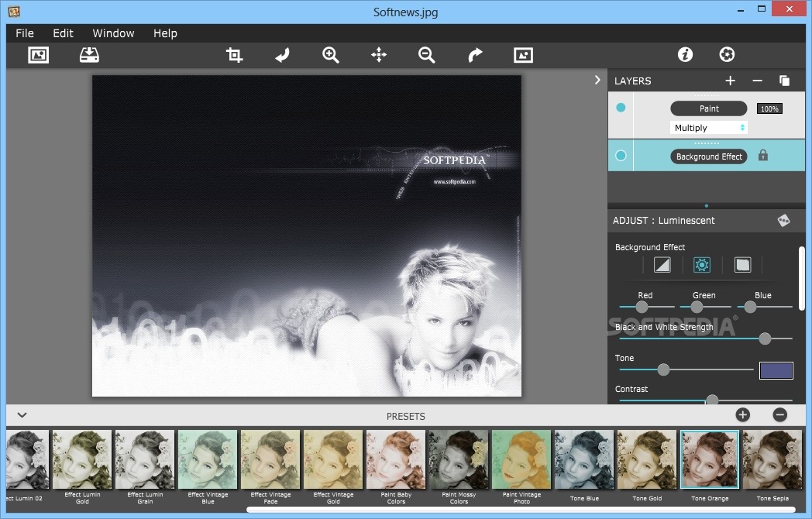Screen dimensions: 812x519
Task: Zoom in with the magnifier plus icon
Action: 330,55
